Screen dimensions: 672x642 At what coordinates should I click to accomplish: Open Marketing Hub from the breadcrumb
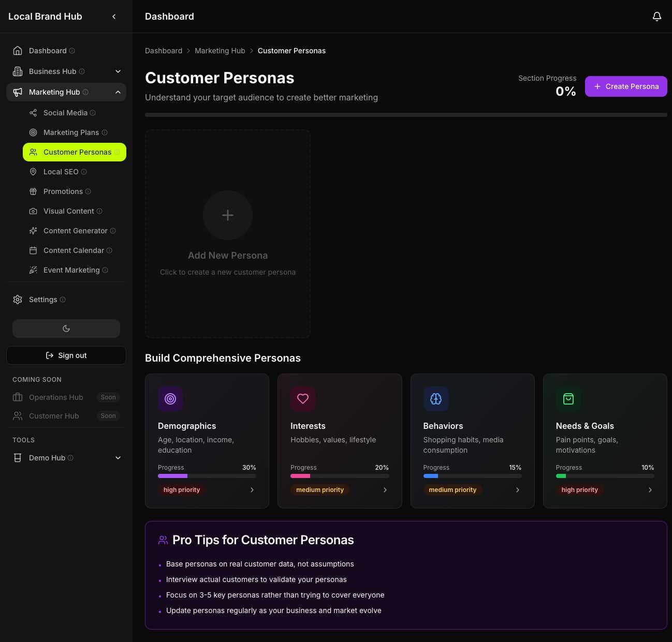[220, 51]
